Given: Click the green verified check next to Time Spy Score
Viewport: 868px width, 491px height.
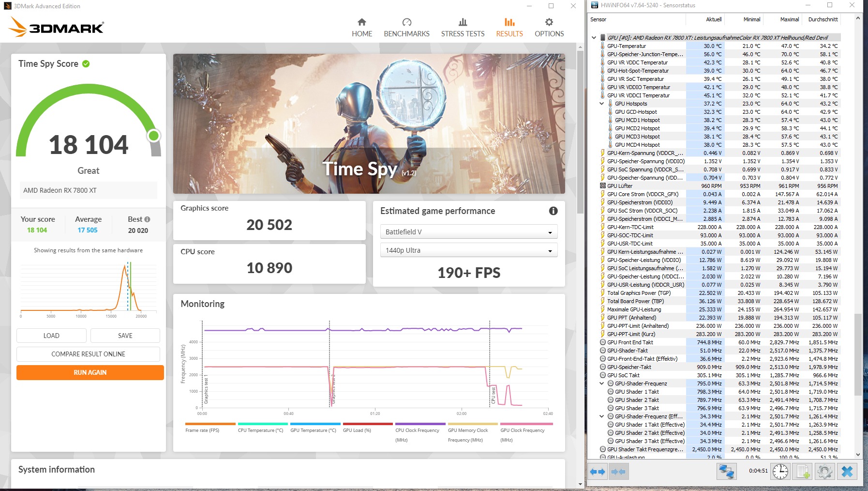Looking at the screenshot, I should click(86, 64).
